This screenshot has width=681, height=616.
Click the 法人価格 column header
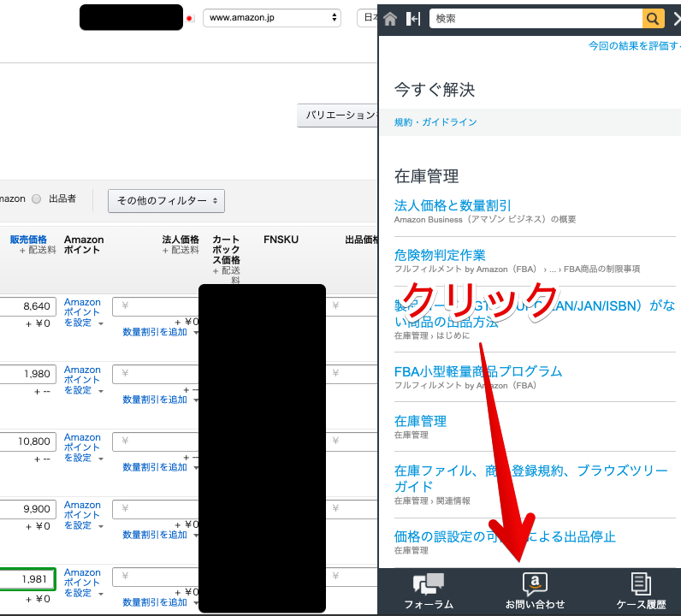tap(181, 240)
